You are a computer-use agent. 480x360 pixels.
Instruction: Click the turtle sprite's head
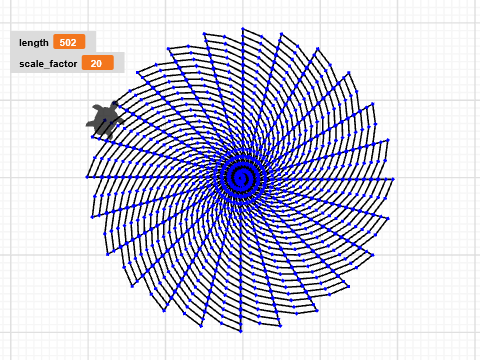click(x=115, y=104)
